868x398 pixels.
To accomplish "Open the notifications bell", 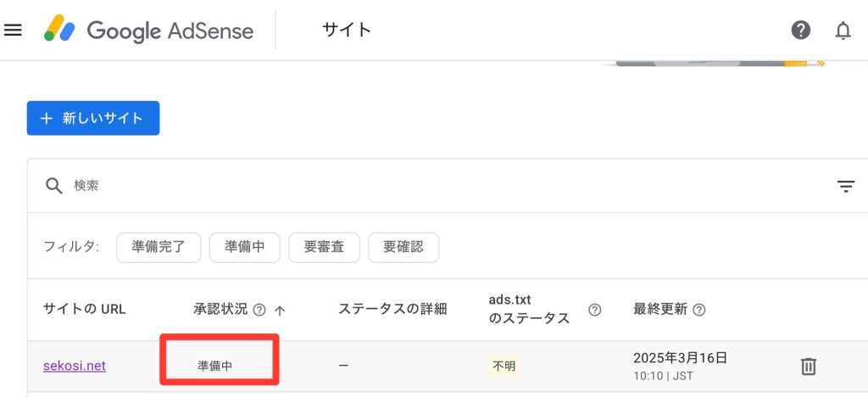I will point(843,31).
